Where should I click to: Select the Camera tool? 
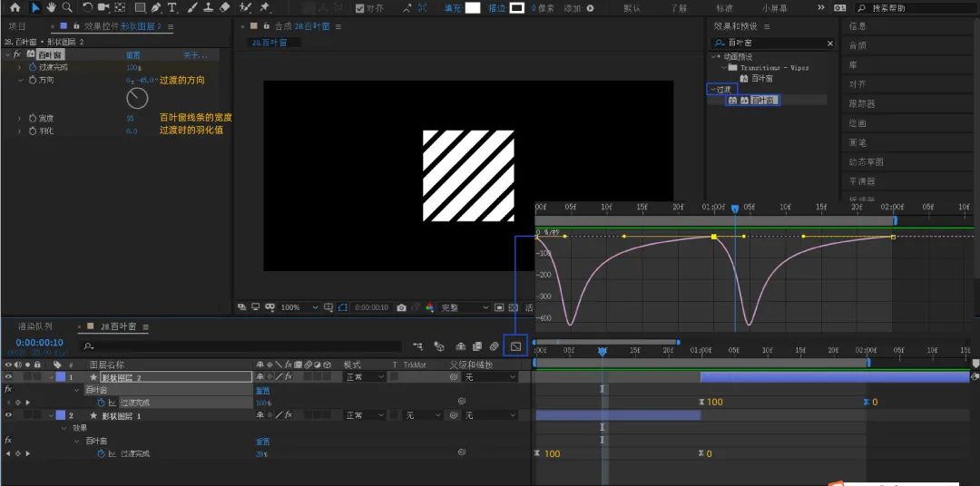point(103,8)
